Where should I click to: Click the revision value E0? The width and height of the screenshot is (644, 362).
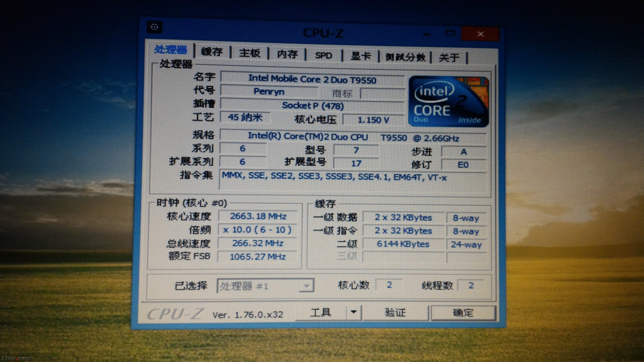click(x=464, y=165)
